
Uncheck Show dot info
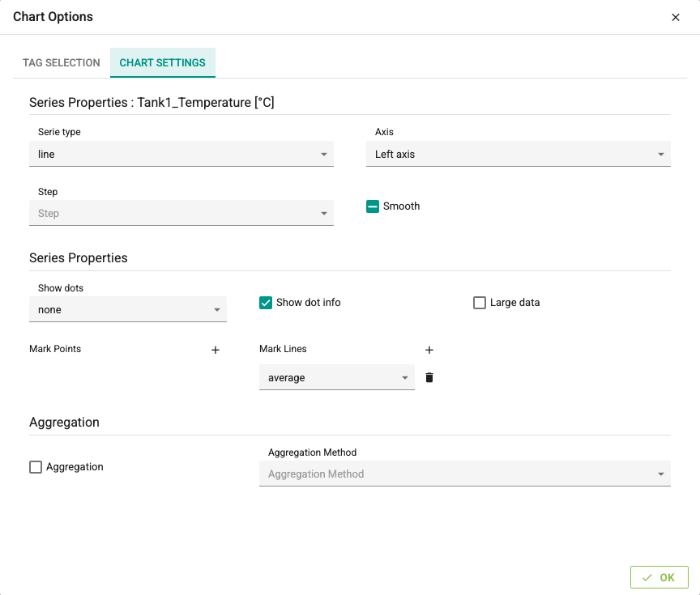point(266,303)
